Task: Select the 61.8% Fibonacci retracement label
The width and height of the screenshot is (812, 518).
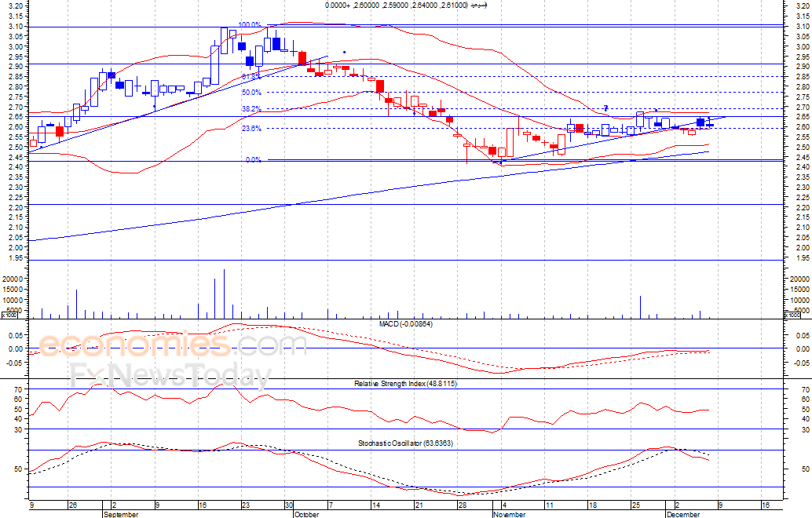Action: 251,77
